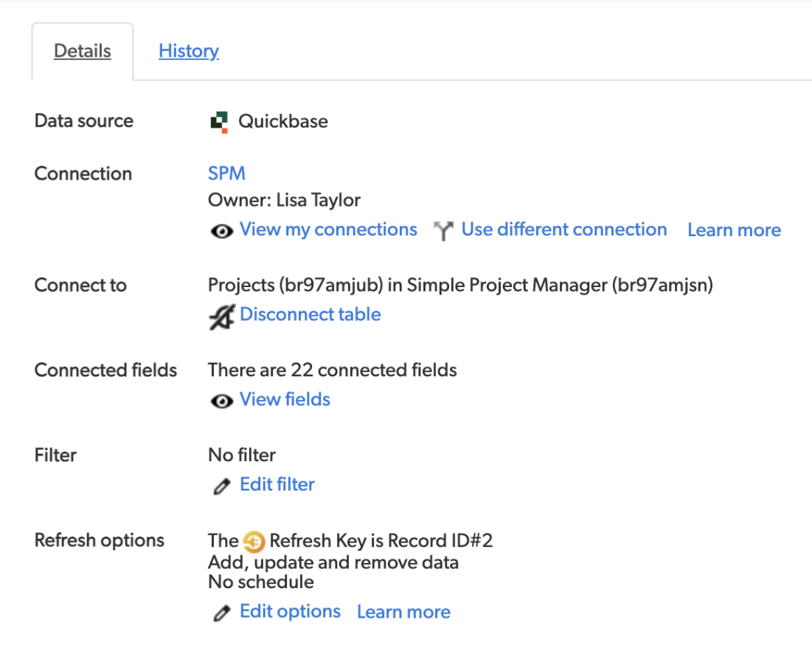Open View my connections link
Screen dimensions: 812x662
(x=328, y=229)
